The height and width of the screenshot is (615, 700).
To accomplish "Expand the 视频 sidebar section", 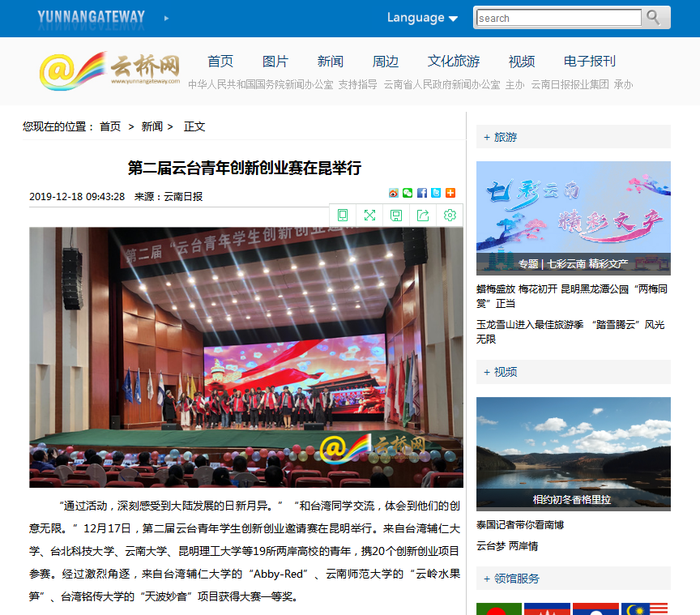I will coord(500,372).
